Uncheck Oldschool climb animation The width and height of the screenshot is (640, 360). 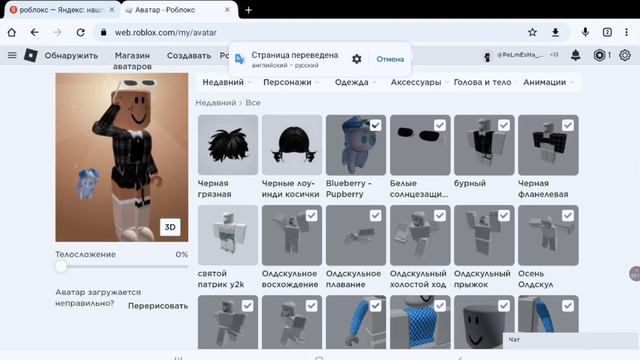tap(311, 216)
